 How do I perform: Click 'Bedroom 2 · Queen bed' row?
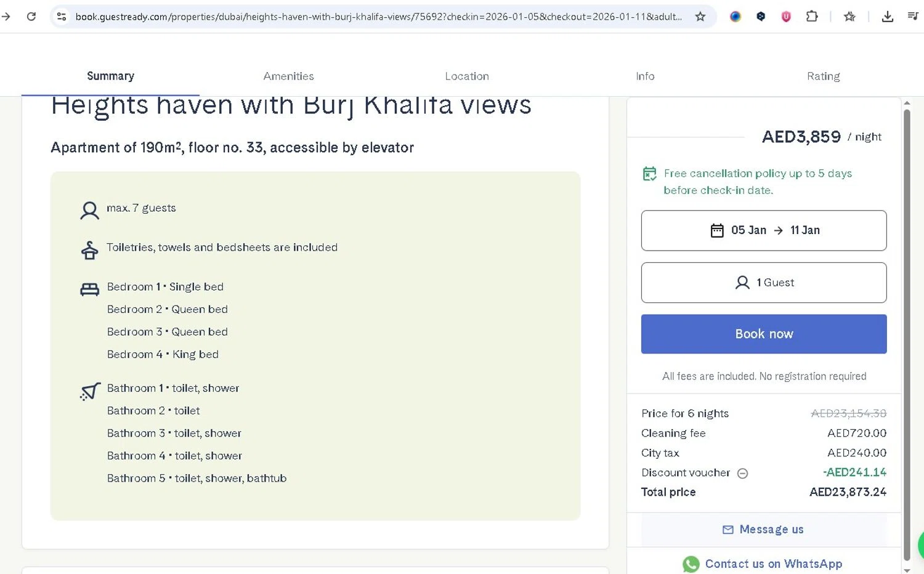tap(168, 309)
